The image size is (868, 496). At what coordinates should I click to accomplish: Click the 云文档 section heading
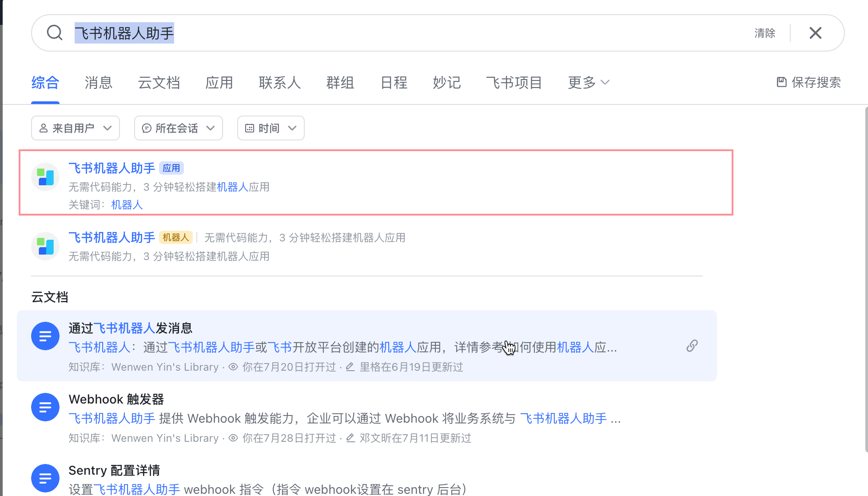(50, 297)
